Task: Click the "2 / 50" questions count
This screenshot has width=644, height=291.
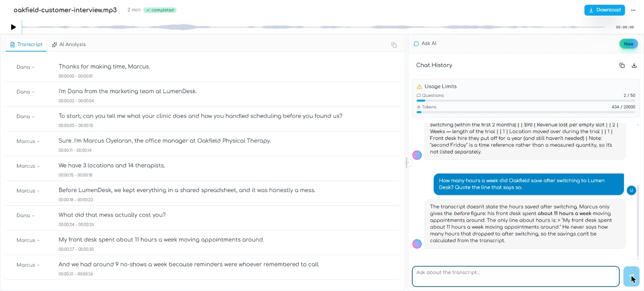Action: [x=629, y=95]
